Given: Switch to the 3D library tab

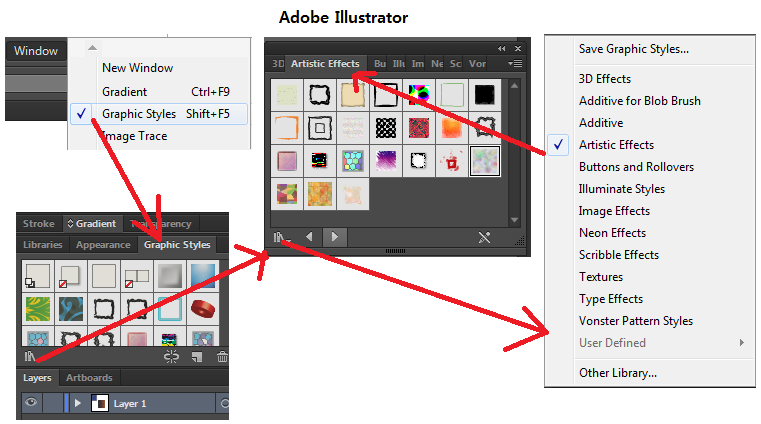Looking at the screenshot, I should pyautogui.click(x=278, y=64).
